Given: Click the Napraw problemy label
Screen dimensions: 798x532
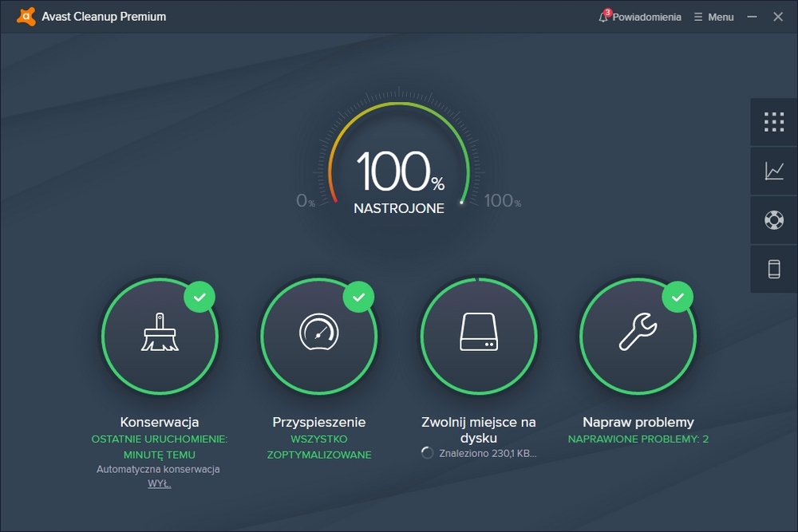Looking at the screenshot, I should (x=638, y=422).
